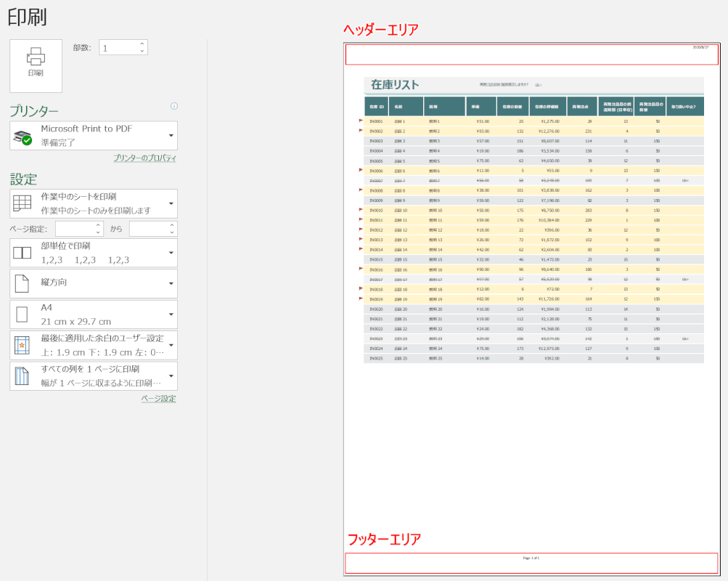Screen dimensions: 728x581
Task: Open the collated printing dropdown
Action: click(x=94, y=253)
